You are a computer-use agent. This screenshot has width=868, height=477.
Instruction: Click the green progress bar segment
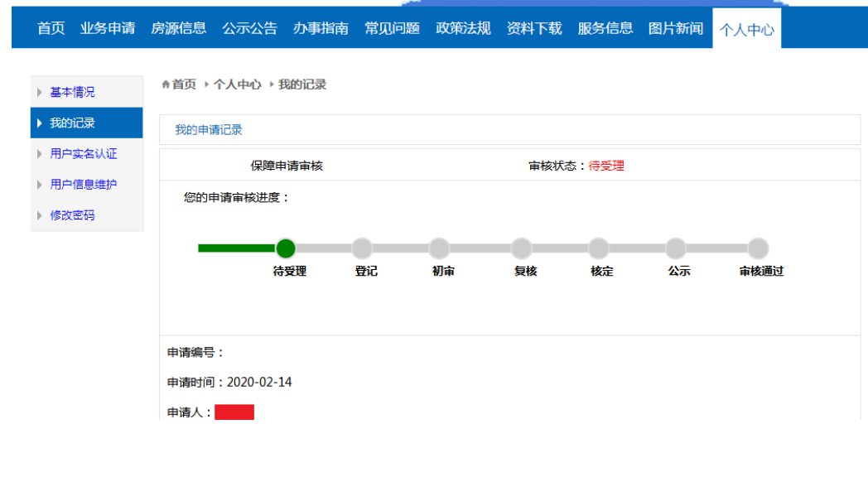[236, 248]
